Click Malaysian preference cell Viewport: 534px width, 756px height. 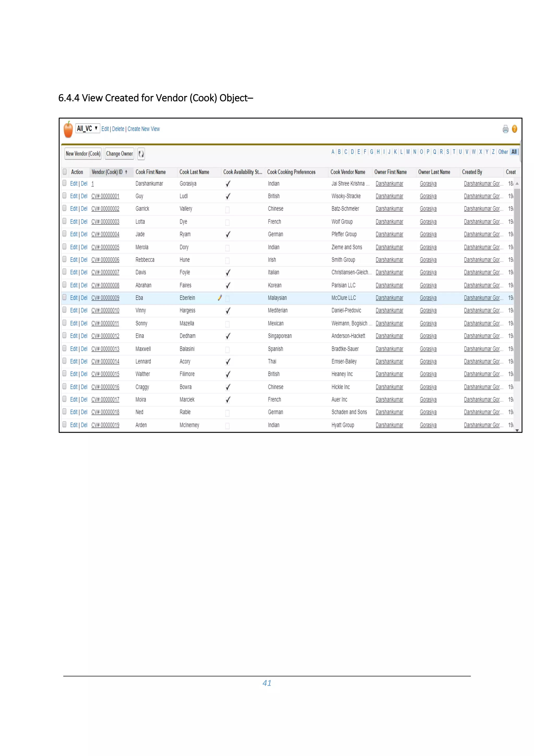click(277, 298)
